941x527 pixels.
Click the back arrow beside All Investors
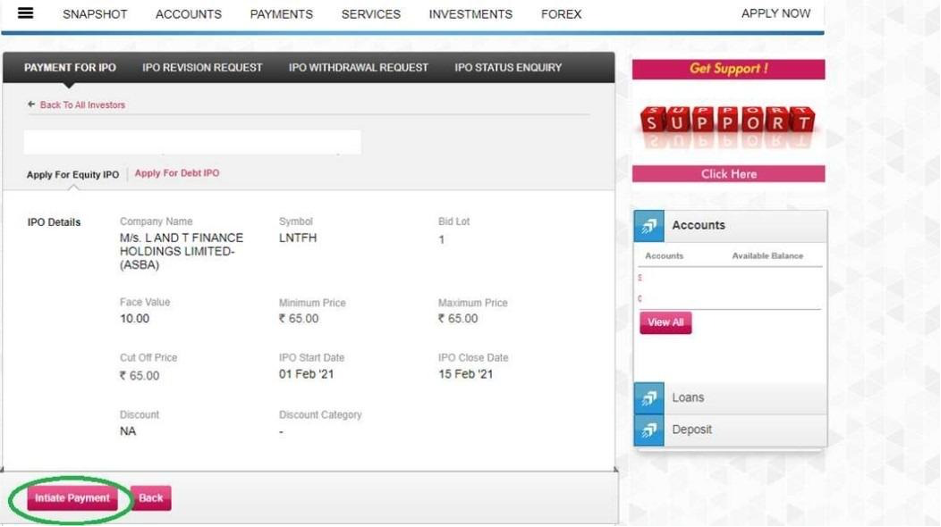[x=31, y=105]
